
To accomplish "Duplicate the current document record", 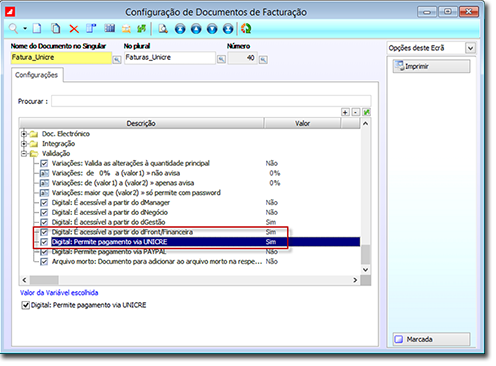I will [56, 29].
